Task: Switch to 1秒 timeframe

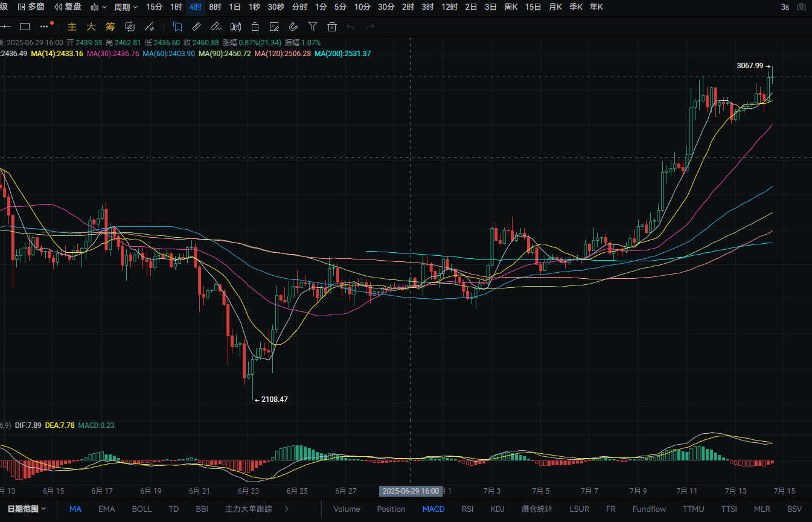Action: tap(254, 7)
